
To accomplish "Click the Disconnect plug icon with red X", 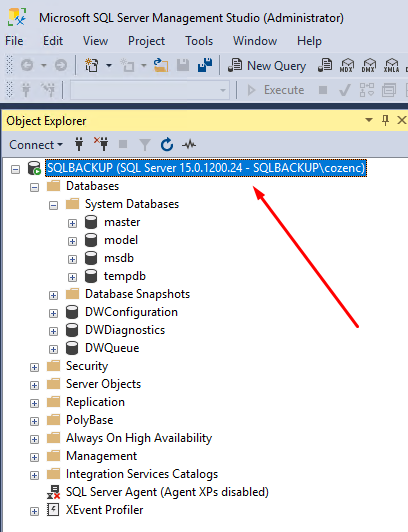I will (x=101, y=144).
